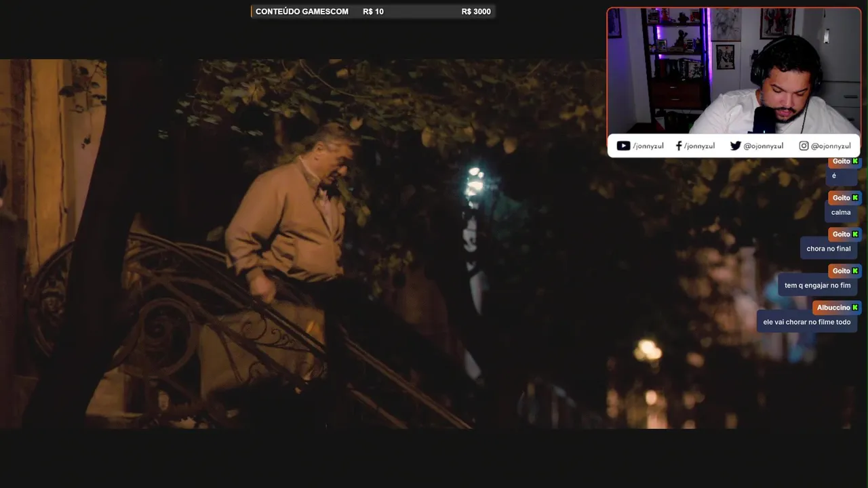
Task: Click the chat message 'calma'
Action: (x=841, y=212)
